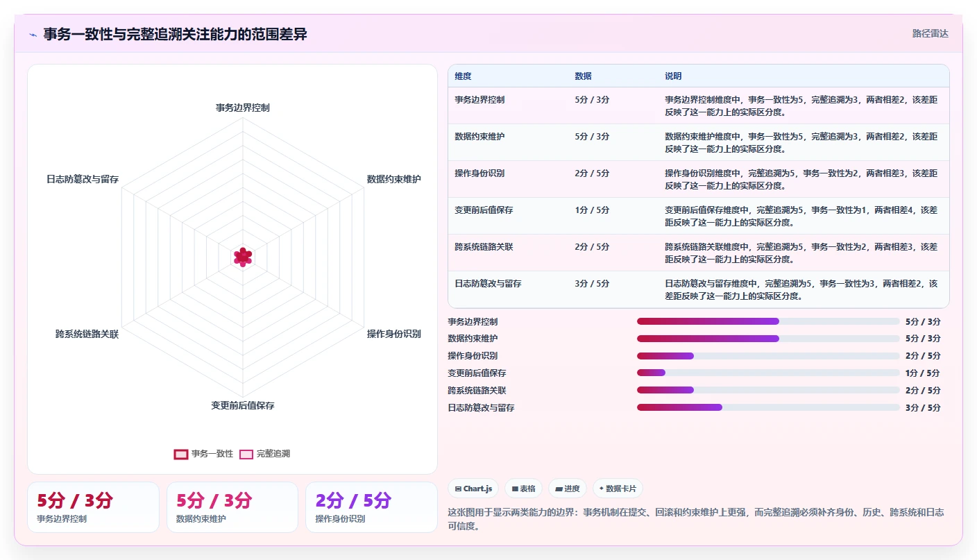
Task: Click the red data cluster at the radar center
Action: point(242,257)
